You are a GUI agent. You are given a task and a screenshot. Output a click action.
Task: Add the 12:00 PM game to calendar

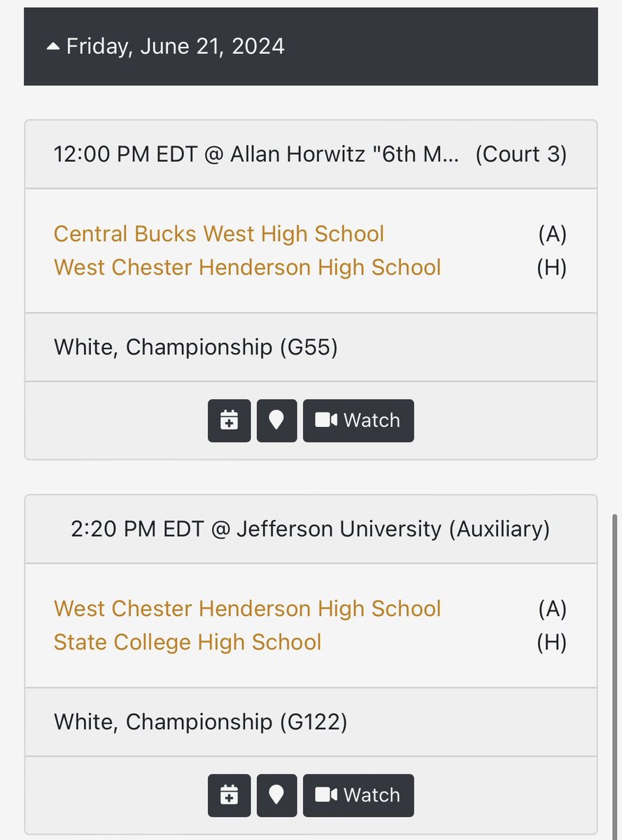229,421
